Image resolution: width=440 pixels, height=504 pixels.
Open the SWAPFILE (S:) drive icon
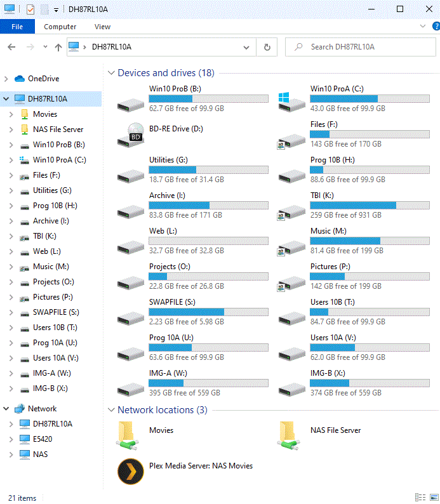131,318
